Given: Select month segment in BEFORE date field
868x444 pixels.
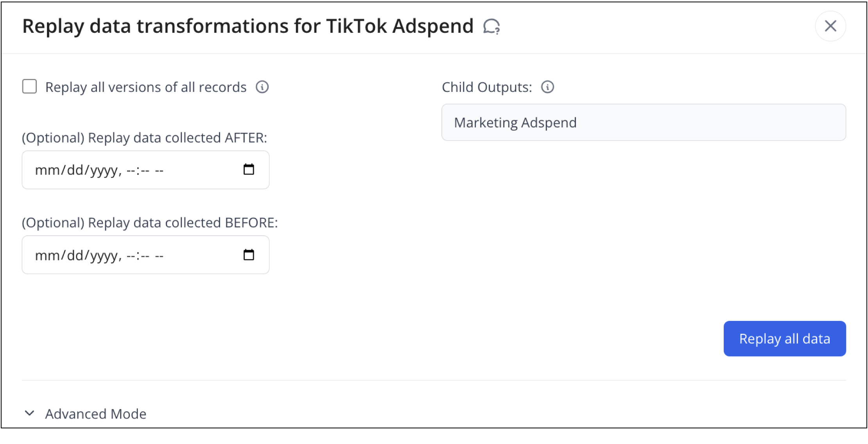Looking at the screenshot, I should pyautogui.click(x=45, y=256).
